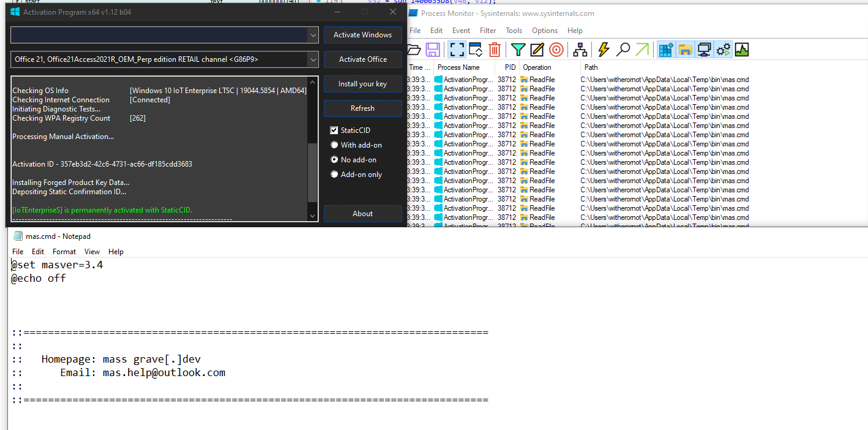
Task: Click the log output scrollbar thumb
Action: click(x=313, y=172)
